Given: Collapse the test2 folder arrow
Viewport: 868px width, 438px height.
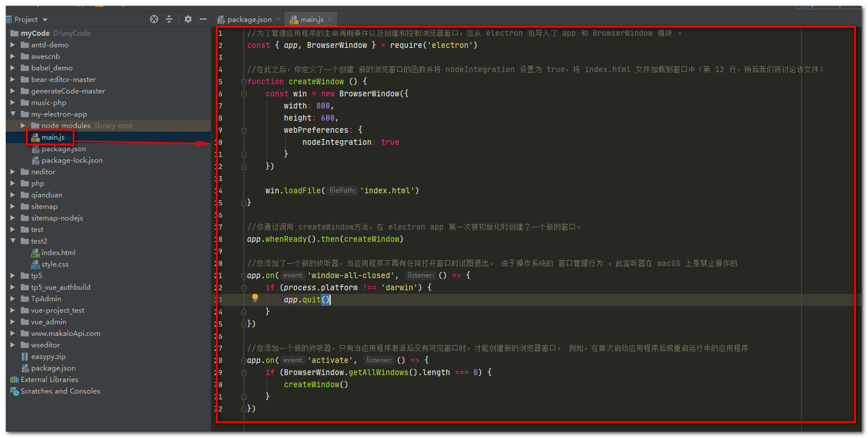Looking at the screenshot, I should [x=13, y=241].
